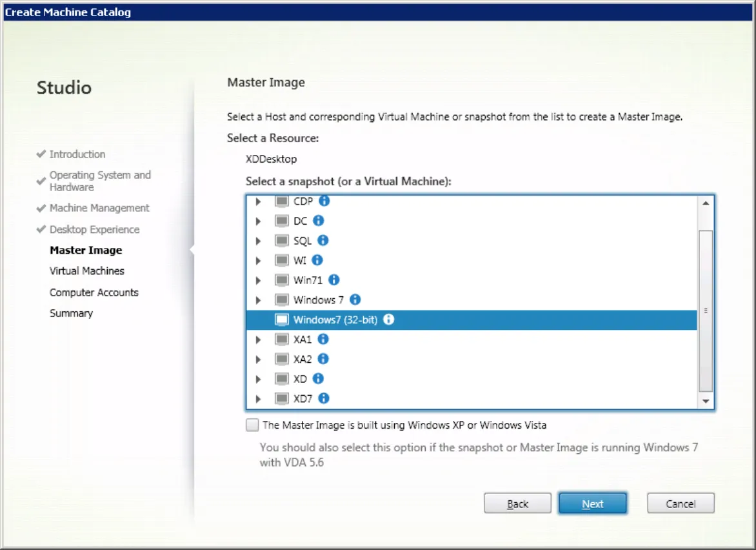
Task: Click the scroll up arrow of snapshot list
Action: pyautogui.click(x=706, y=203)
